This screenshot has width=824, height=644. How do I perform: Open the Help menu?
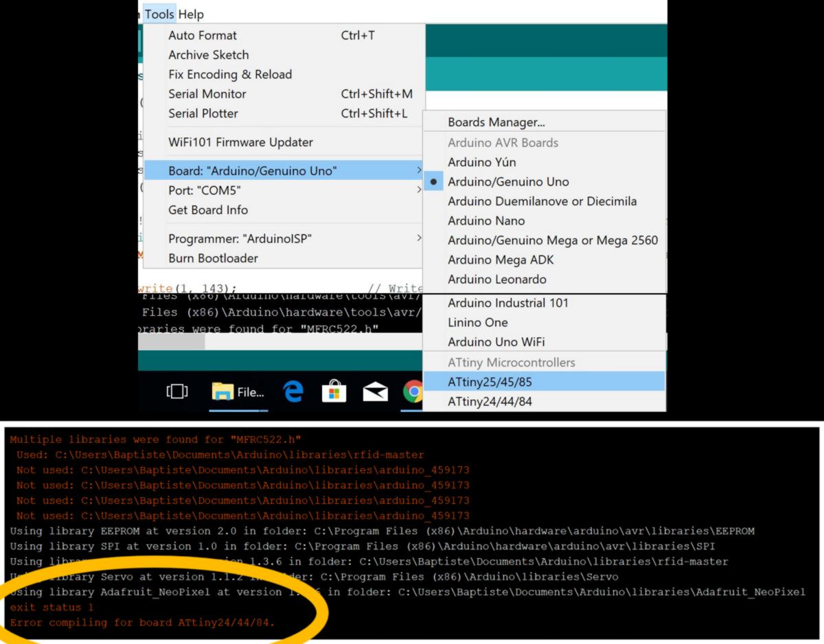point(191,14)
